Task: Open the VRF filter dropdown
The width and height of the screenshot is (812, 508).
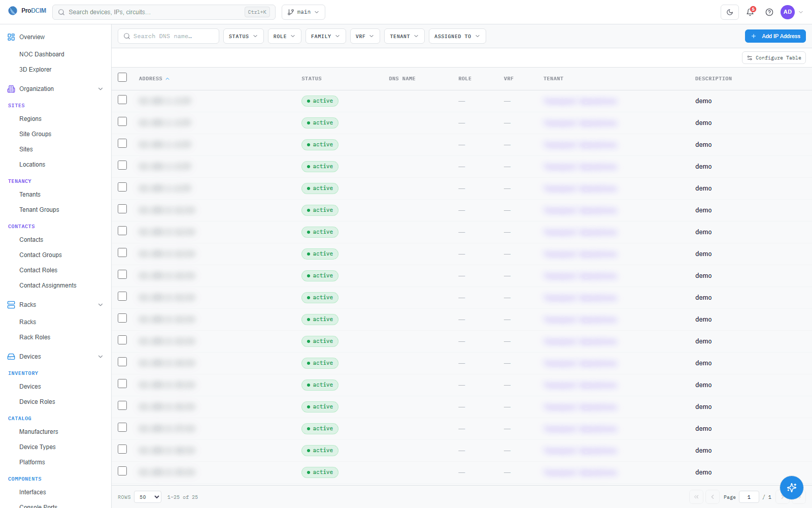Action: point(365,36)
